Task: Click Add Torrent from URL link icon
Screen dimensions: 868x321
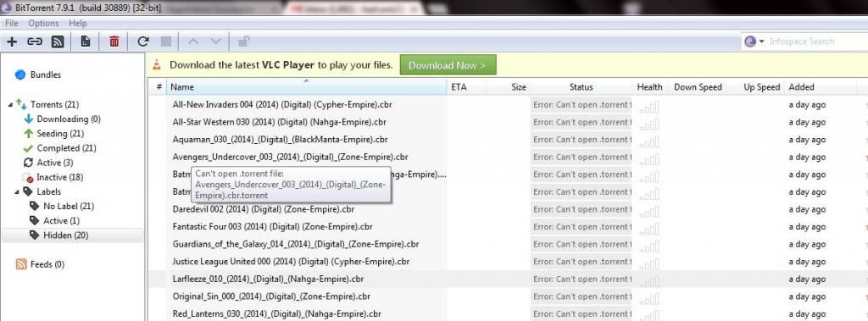Action: [34, 42]
